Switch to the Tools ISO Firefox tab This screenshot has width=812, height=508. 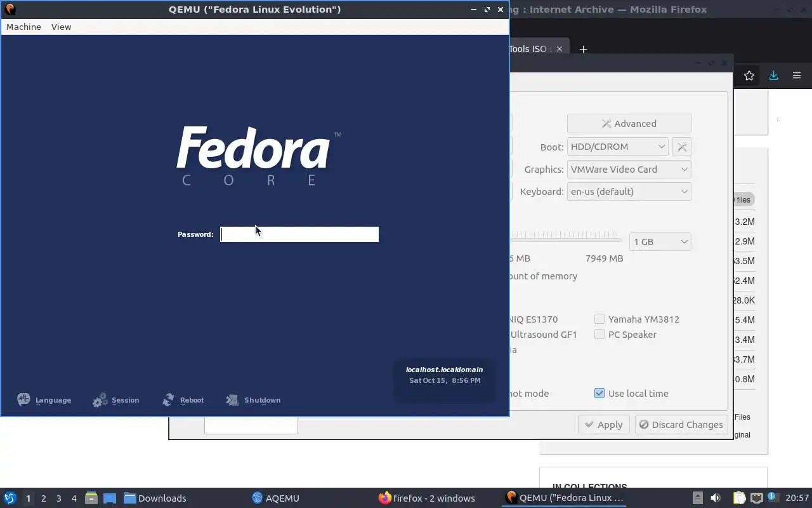[532, 49]
